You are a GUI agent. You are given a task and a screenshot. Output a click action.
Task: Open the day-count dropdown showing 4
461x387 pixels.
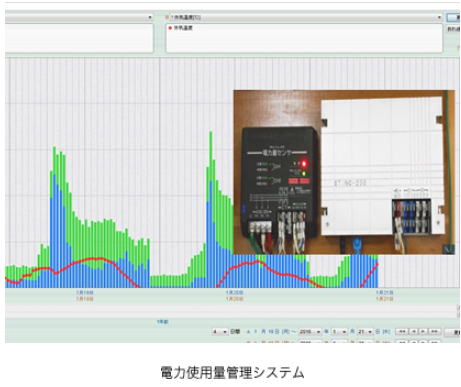click(x=220, y=332)
